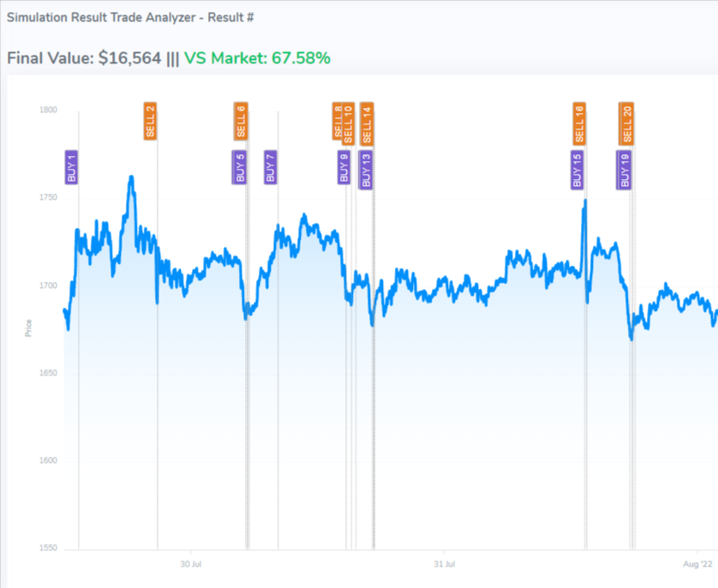
Task: Select the SELL 20 trade flag
Action: pyautogui.click(x=627, y=123)
